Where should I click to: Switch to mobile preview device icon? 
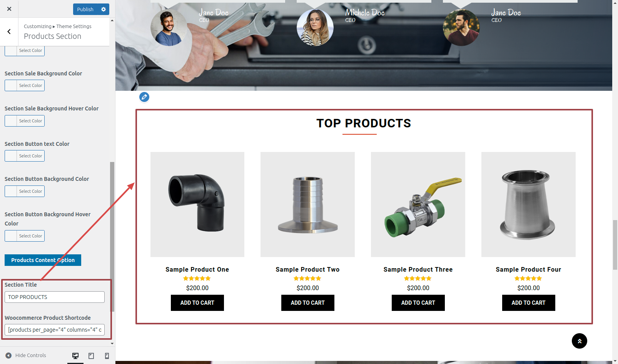pos(107,356)
